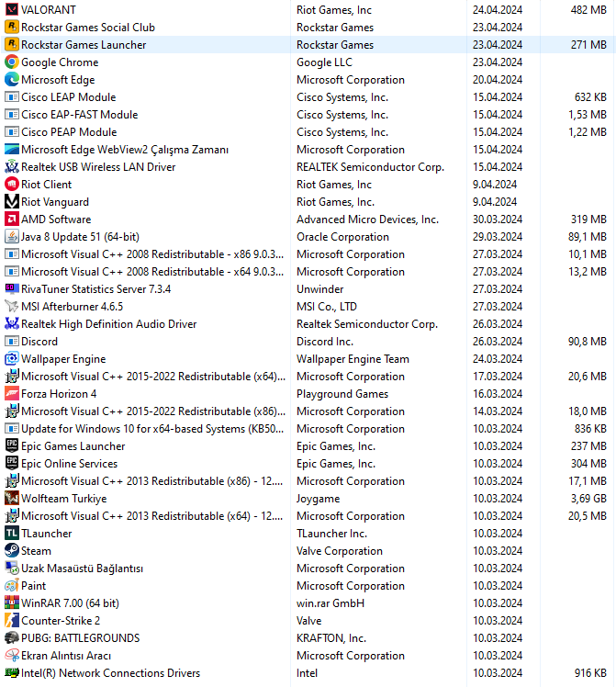Select publisher "Advanced Micro Devices, Inc."
The height and width of the screenshot is (687, 616).
tap(367, 220)
